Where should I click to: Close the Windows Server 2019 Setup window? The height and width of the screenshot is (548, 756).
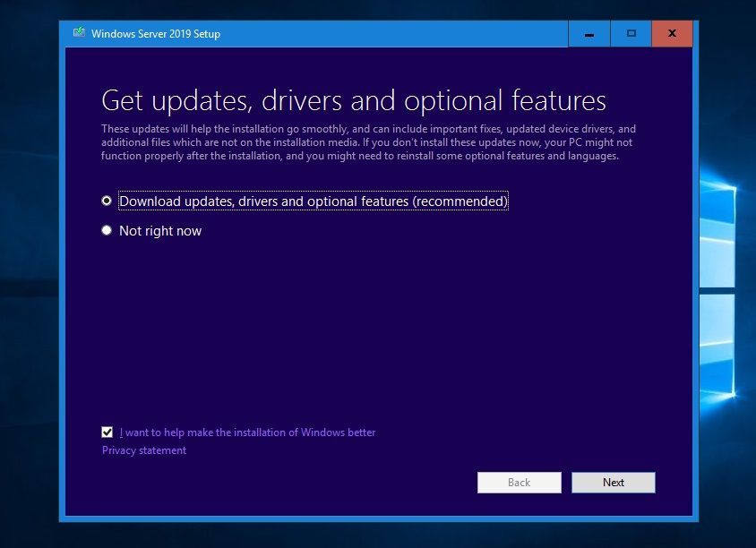pyautogui.click(x=672, y=34)
